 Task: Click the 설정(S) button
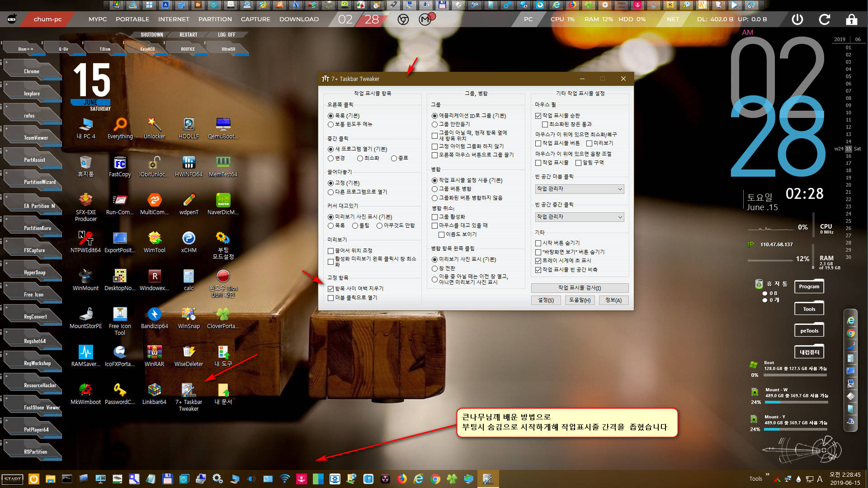point(546,300)
